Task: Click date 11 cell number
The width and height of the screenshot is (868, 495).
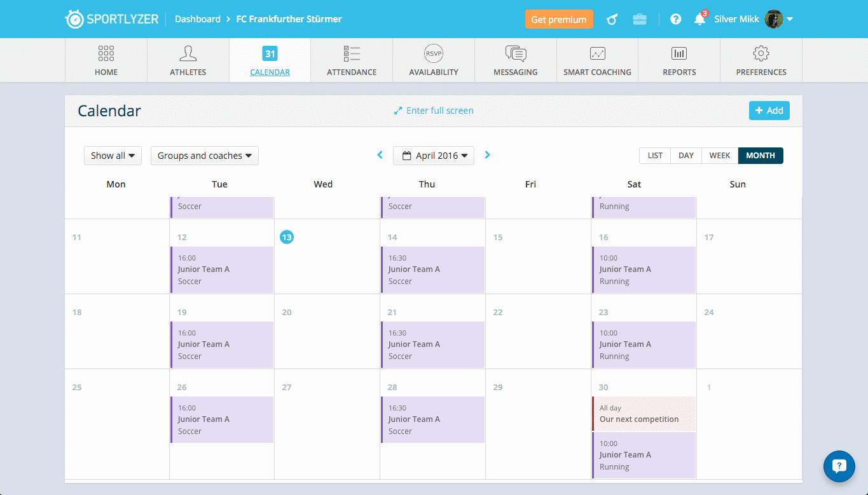Action: [77, 237]
